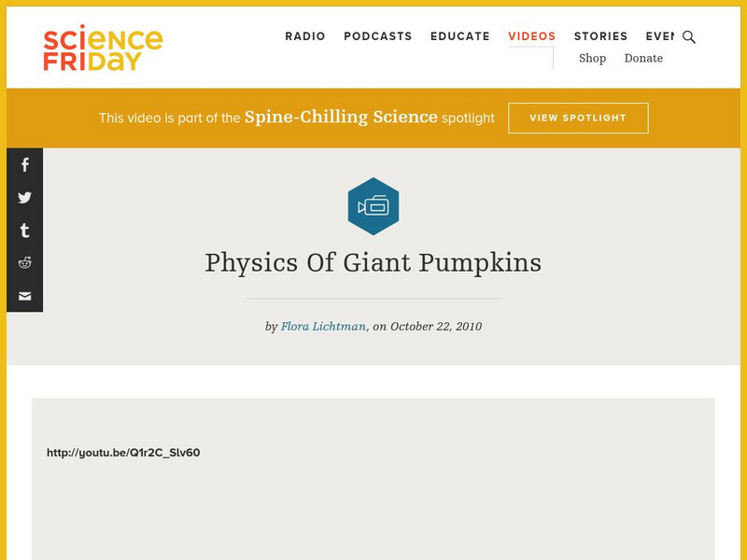Screen dimensions: 747x560
Task: Share the page on Reddit
Action: (x=24, y=263)
